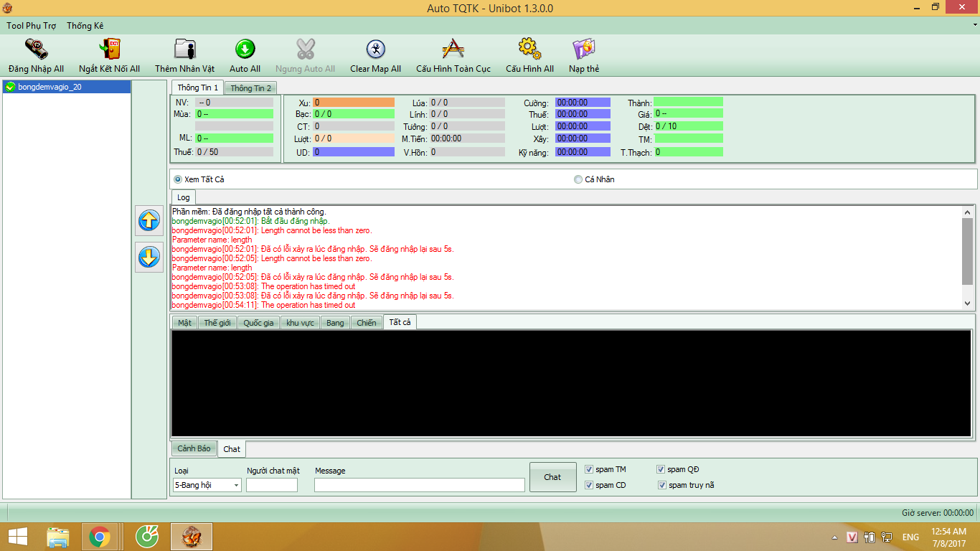
Task: Click Auto TQTK taskbar icon
Action: click(191, 537)
